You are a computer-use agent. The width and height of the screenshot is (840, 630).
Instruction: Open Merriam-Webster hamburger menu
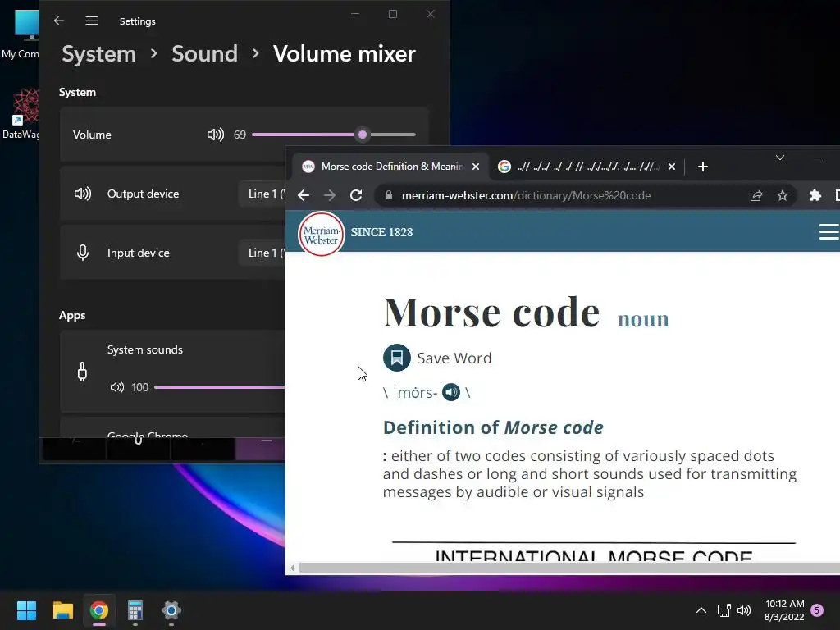pyautogui.click(x=829, y=231)
